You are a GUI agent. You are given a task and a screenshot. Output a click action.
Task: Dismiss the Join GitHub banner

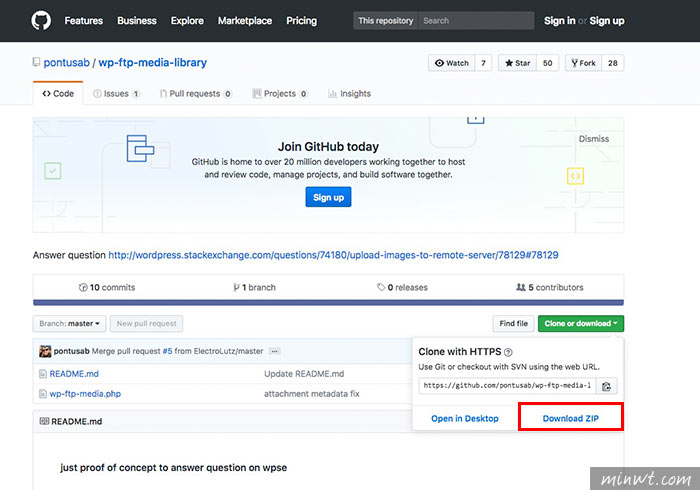click(594, 139)
